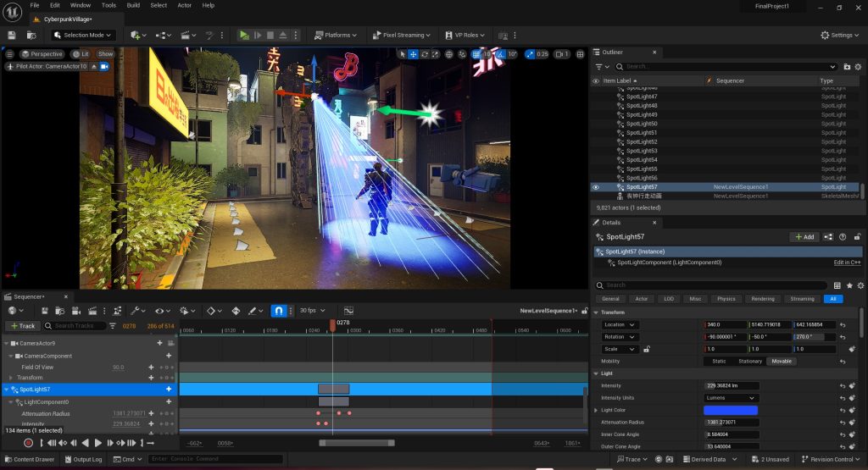Open the Content Drawer

pyautogui.click(x=30, y=460)
